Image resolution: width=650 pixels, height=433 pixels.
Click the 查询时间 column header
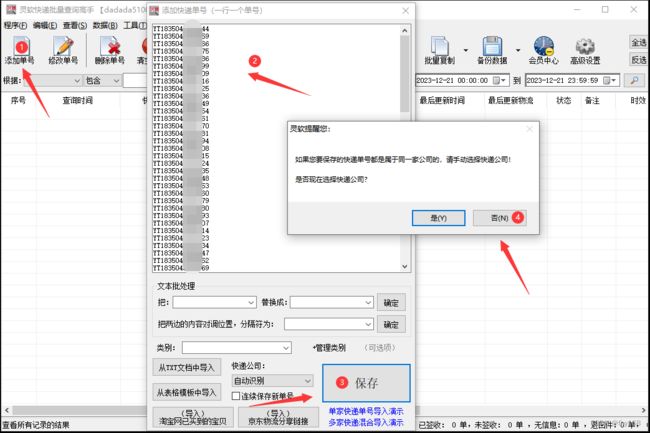tap(78, 100)
